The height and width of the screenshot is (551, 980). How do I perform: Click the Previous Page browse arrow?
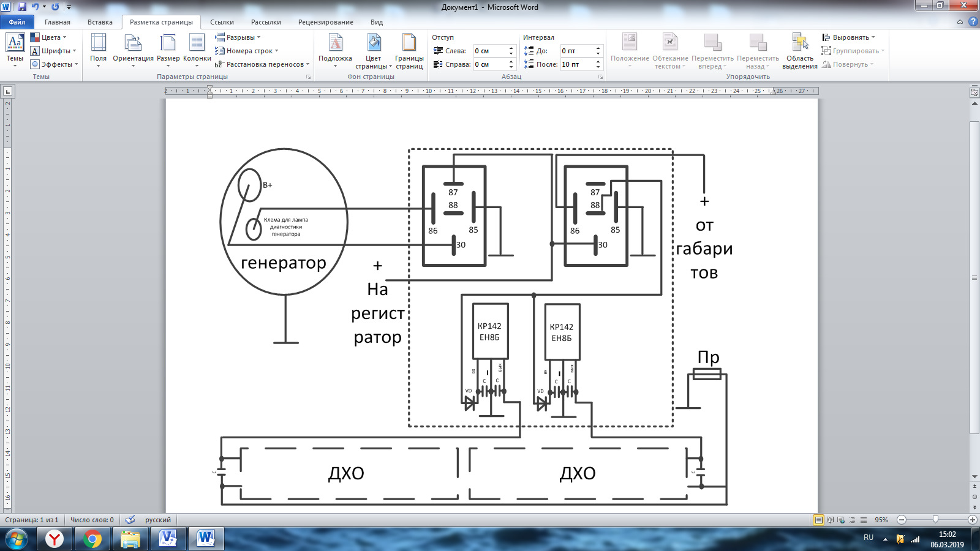point(974,487)
